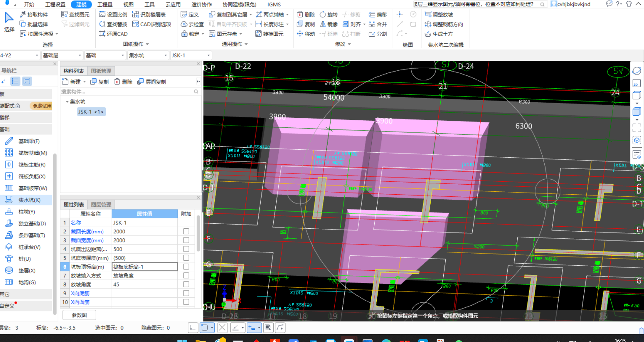644x342 pixels.
Task: Click the 层间复制 button
Action: 151,82
